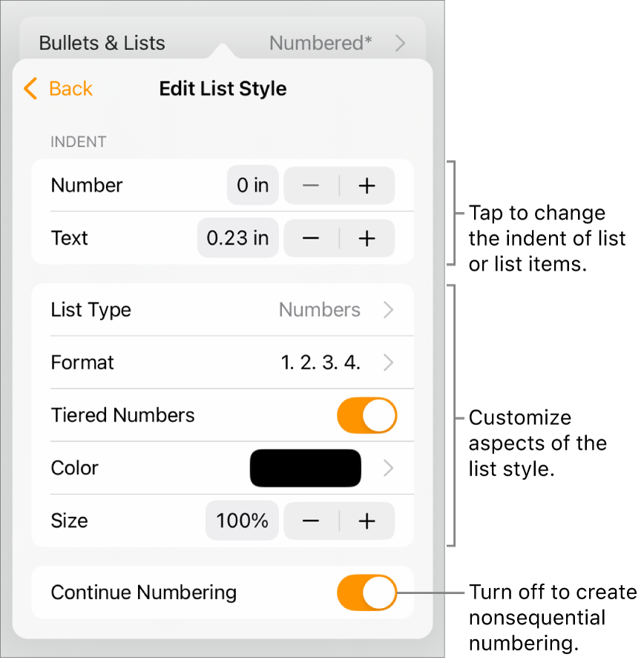
Task: Open the Color options chevron
Action: (x=388, y=468)
